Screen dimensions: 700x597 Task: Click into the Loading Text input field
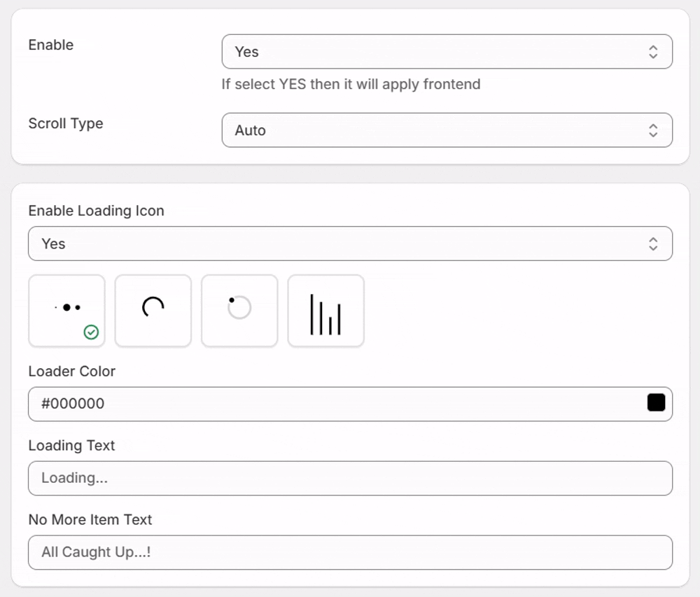coord(351,478)
